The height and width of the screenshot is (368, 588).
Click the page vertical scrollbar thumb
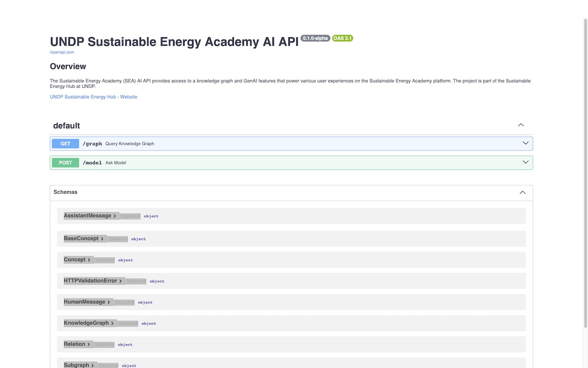pos(585,172)
